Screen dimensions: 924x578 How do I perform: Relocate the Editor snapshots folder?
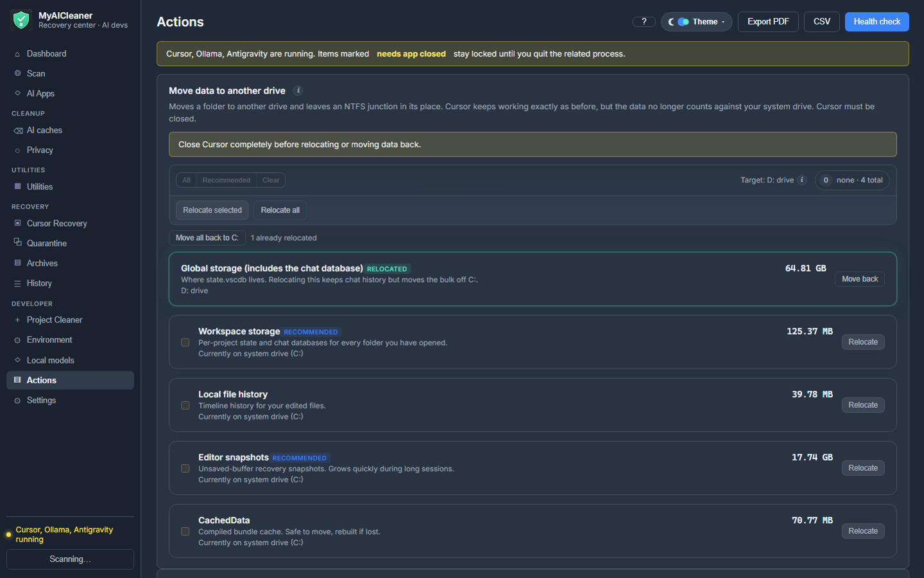[x=863, y=468]
